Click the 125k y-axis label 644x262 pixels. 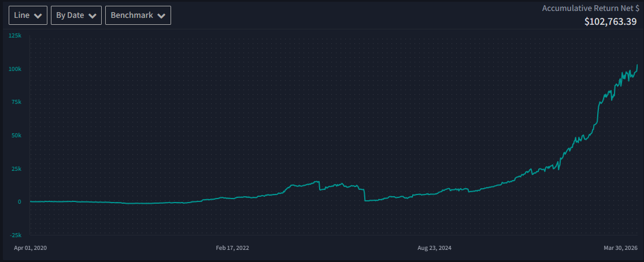pos(15,36)
